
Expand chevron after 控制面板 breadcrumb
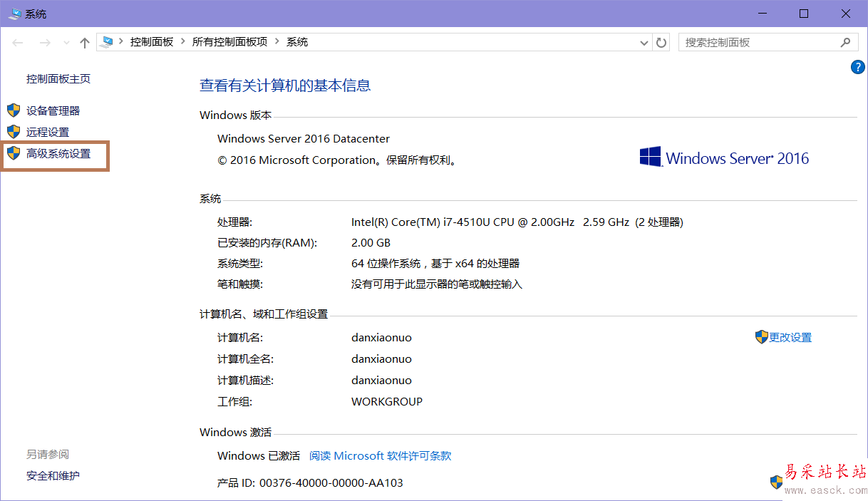click(183, 42)
